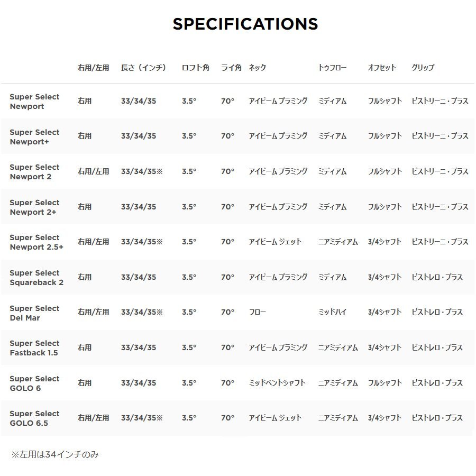Open the Super Select Del Mar label

[x=34, y=313]
